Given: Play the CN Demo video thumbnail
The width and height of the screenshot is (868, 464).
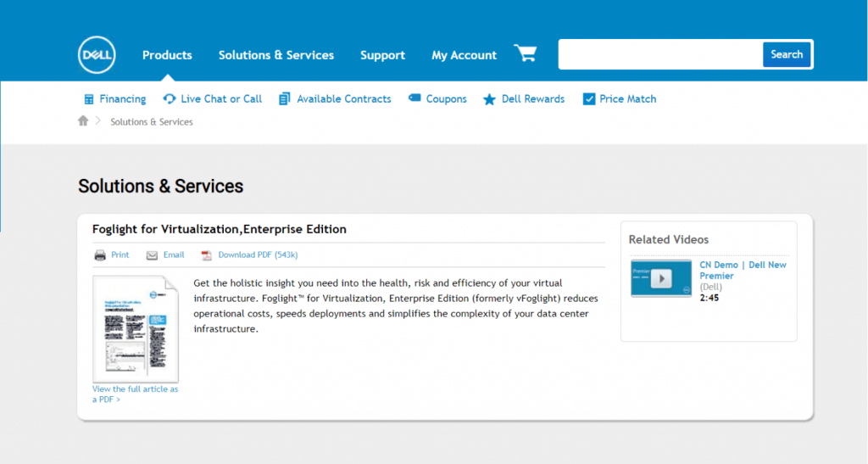Looking at the screenshot, I should pyautogui.click(x=661, y=278).
